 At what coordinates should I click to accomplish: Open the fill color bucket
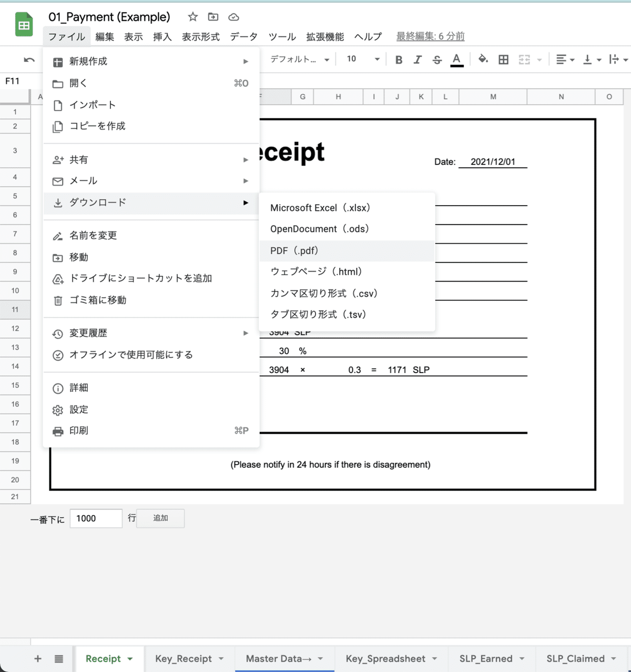point(483,59)
